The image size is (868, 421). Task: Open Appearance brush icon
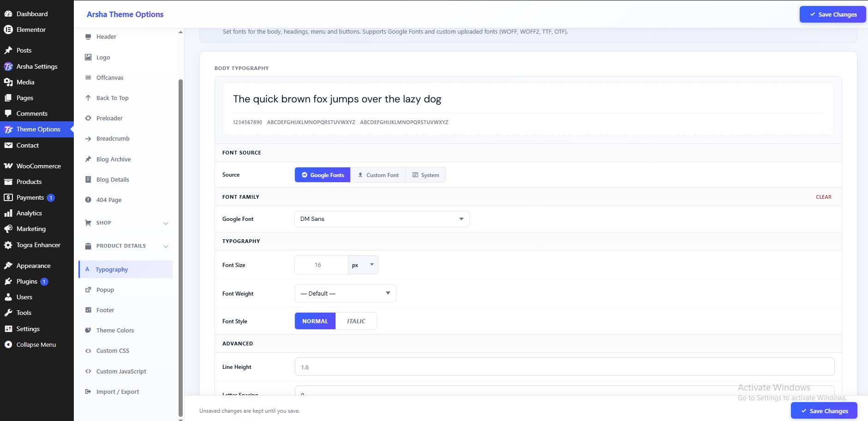[x=8, y=266]
